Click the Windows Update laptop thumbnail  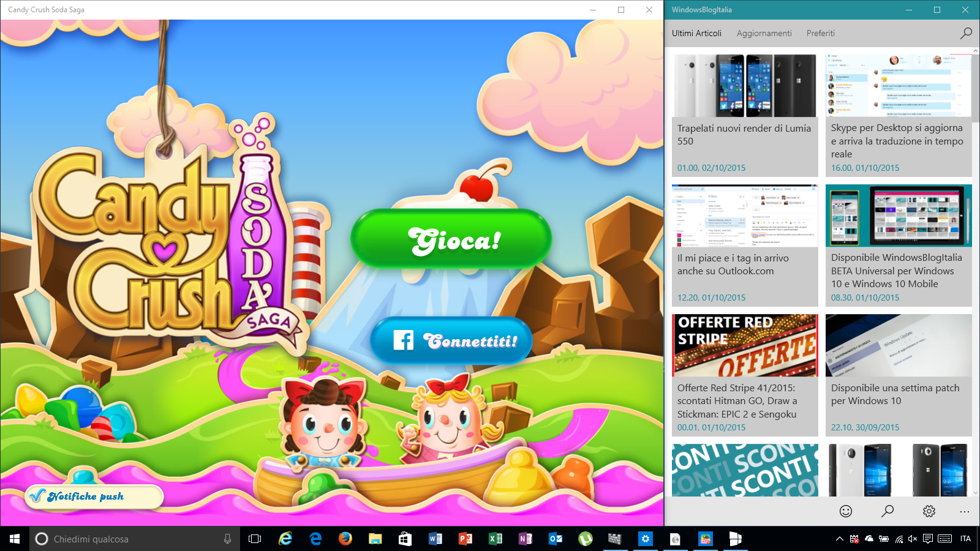pyautogui.click(x=899, y=345)
